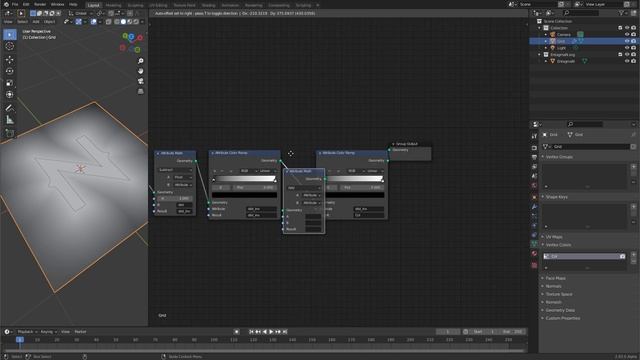Select the Measure tool

10,120
